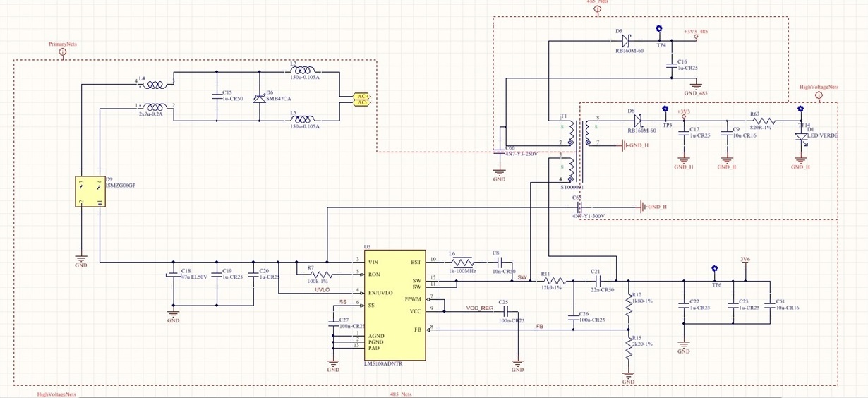The width and height of the screenshot is (868, 398).
Task: Click the 2x7u-0.2A value text
Action: (x=151, y=113)
